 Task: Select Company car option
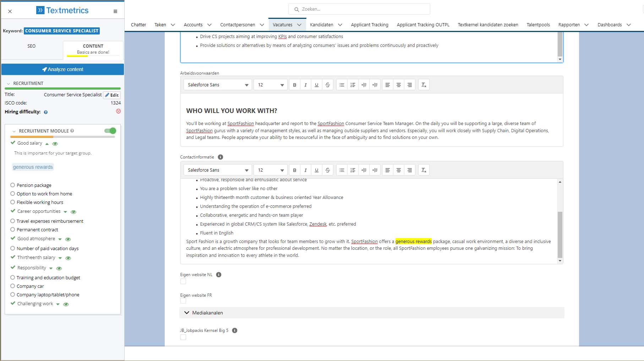13,286
